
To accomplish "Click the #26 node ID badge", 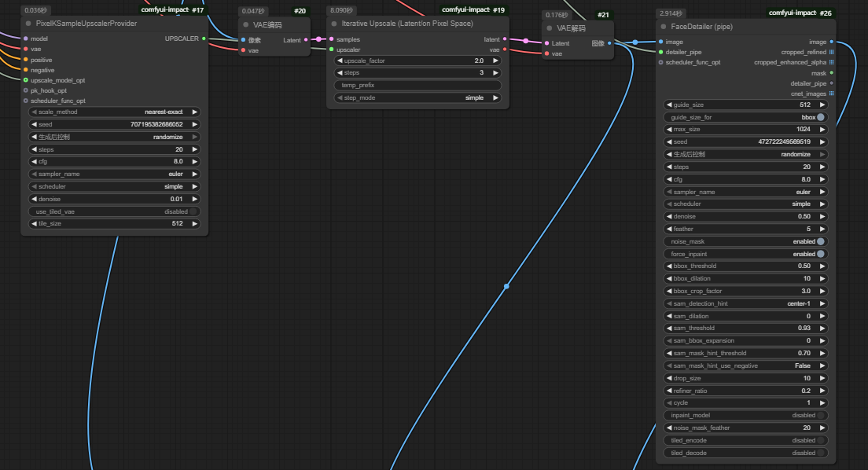I will (x=825, y=13).
